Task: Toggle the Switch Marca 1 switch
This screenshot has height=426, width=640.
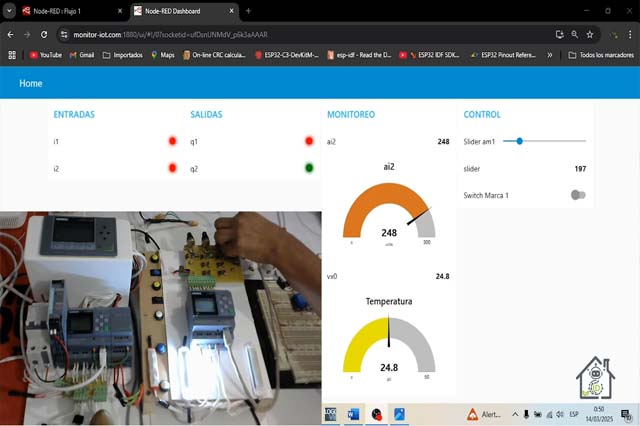Action: 577,195
